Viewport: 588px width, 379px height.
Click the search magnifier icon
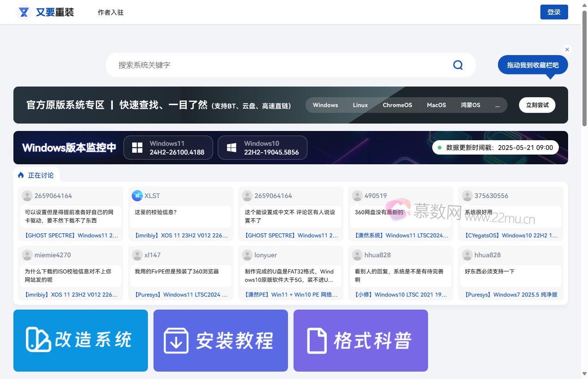458,65
